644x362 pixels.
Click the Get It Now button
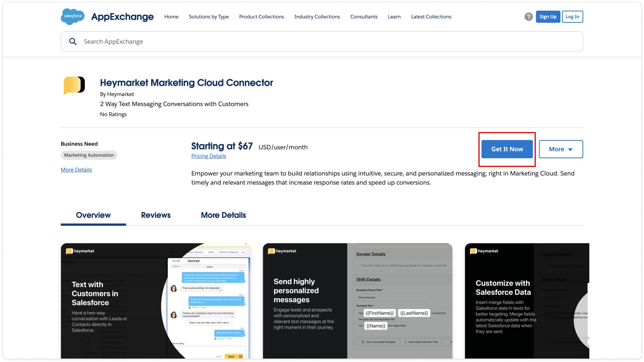[507, 149]
